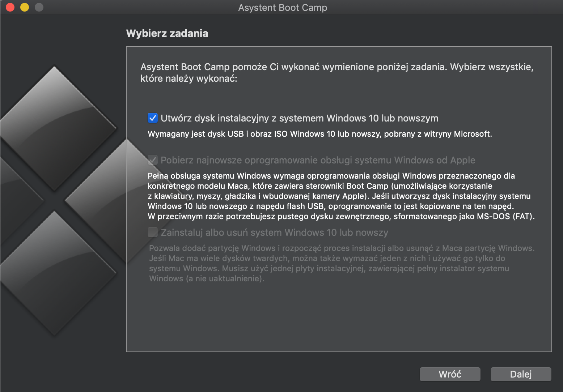Click the 'Asystent Boot Camp' window title

coord(283,8)
